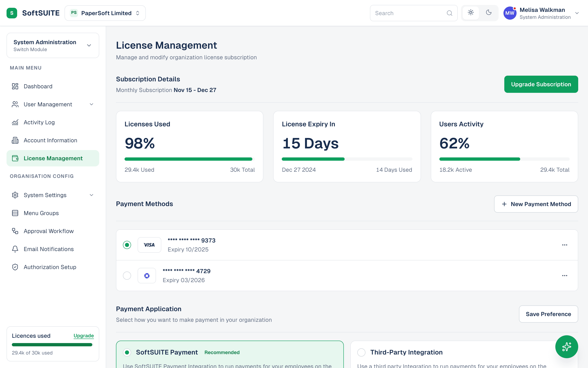The width and height of the screenshot is (588, 368).
Task: Click the Approval Workflow icon
Action: coord(15,231)
